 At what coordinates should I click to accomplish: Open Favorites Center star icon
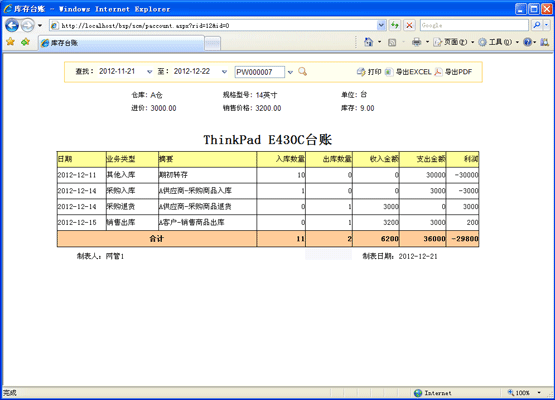click(11, 42)
